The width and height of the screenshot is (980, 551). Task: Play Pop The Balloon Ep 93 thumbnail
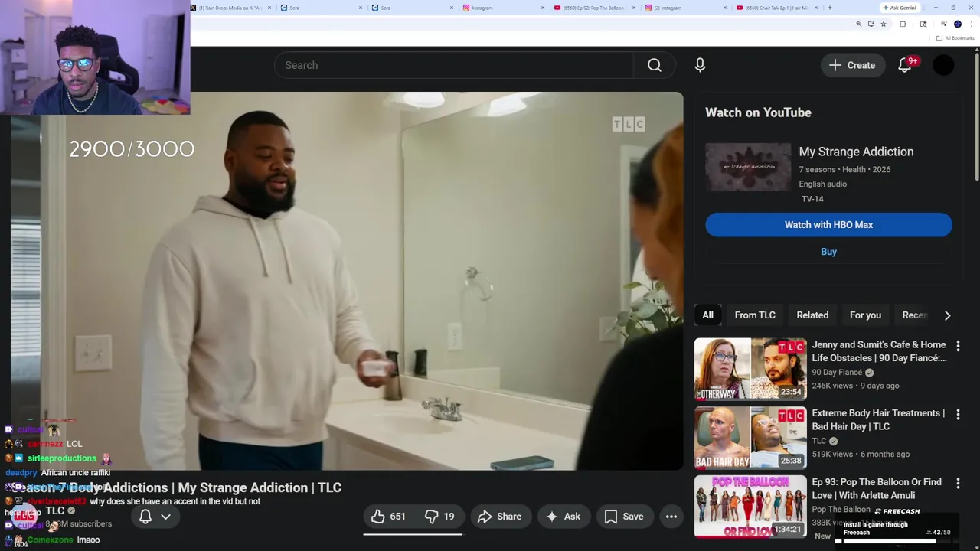pyautogui.click(x=750, y=506)
